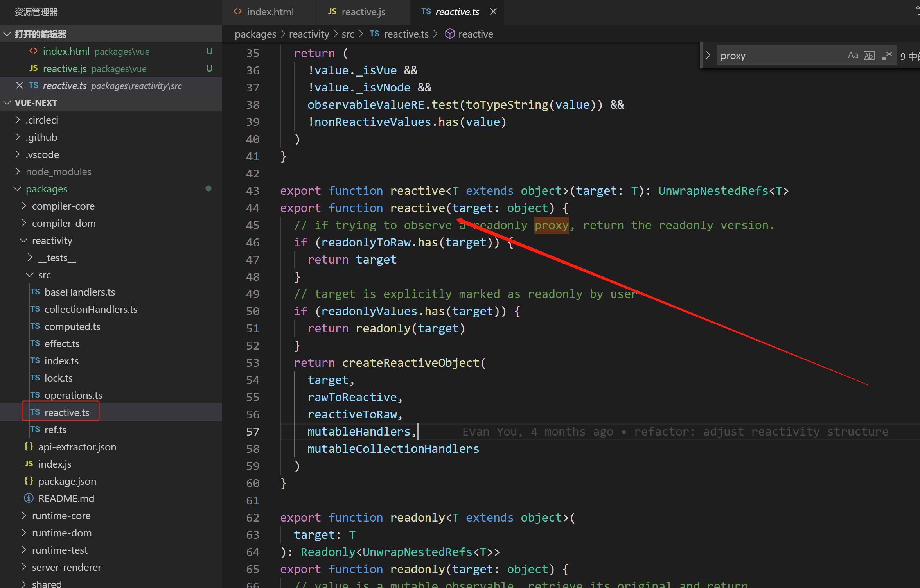Open index.ts file in src
This screenshot has width=920, height=588.
[x=111, y=361]
